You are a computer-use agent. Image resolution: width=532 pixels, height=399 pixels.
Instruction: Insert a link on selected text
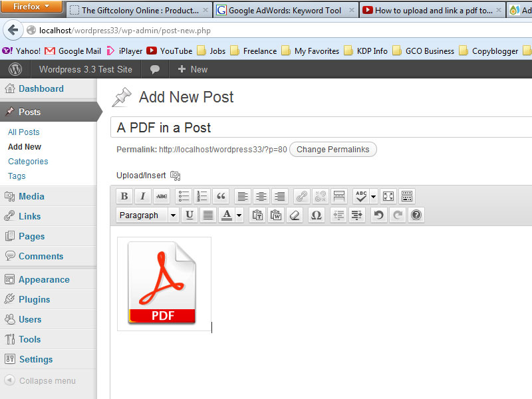(x=301, y=196)
